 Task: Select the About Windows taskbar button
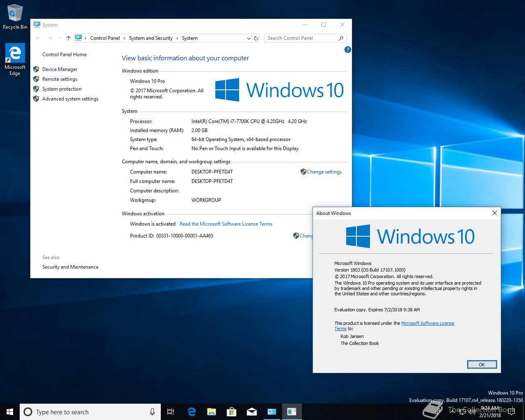[292, 412]
